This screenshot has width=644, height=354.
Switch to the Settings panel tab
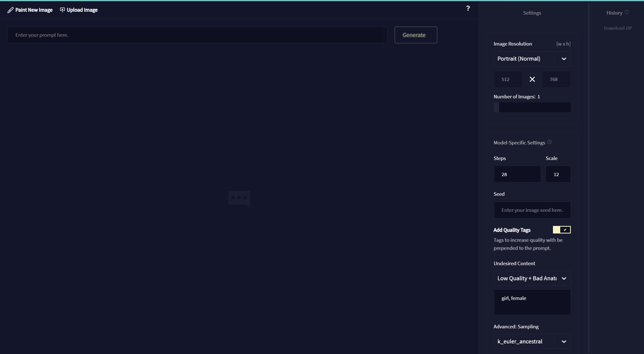tap(532, 13)
